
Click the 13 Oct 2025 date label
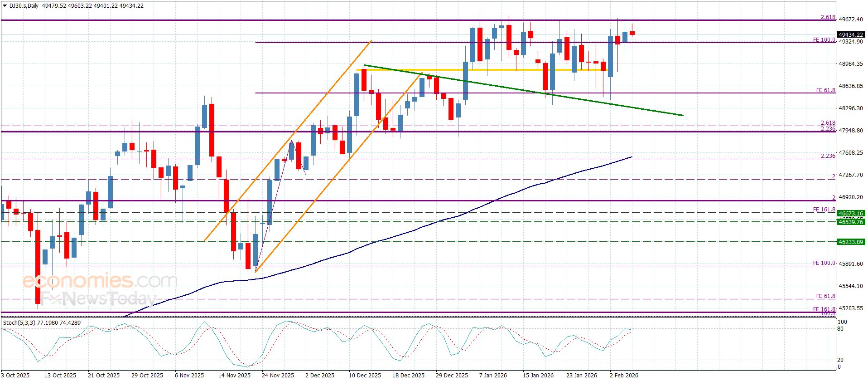pyautogui.click(x=60, y=376)
